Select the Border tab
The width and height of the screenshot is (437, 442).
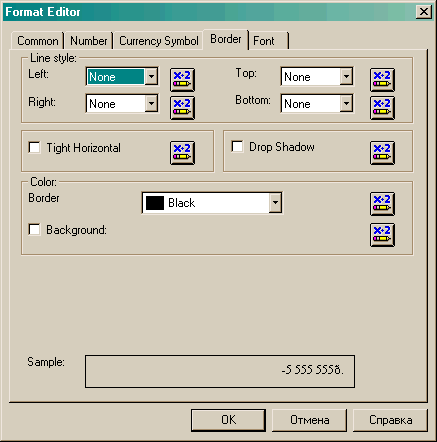[226, 39]
